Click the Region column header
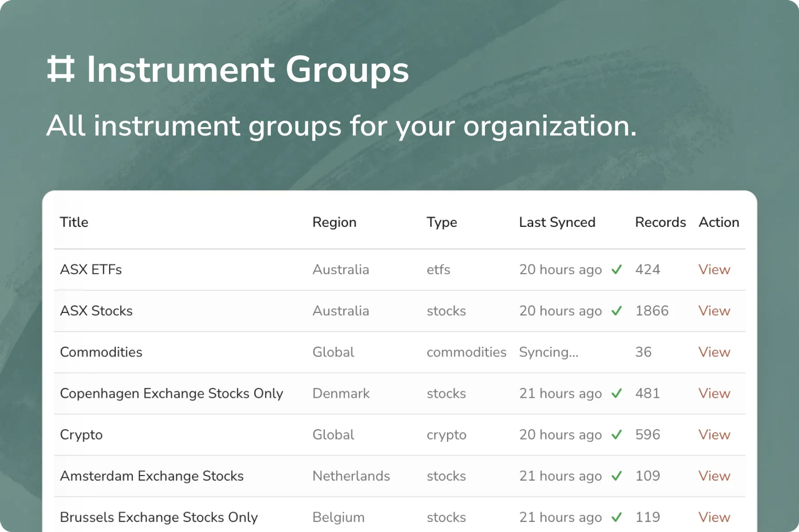 coord(334,222)
